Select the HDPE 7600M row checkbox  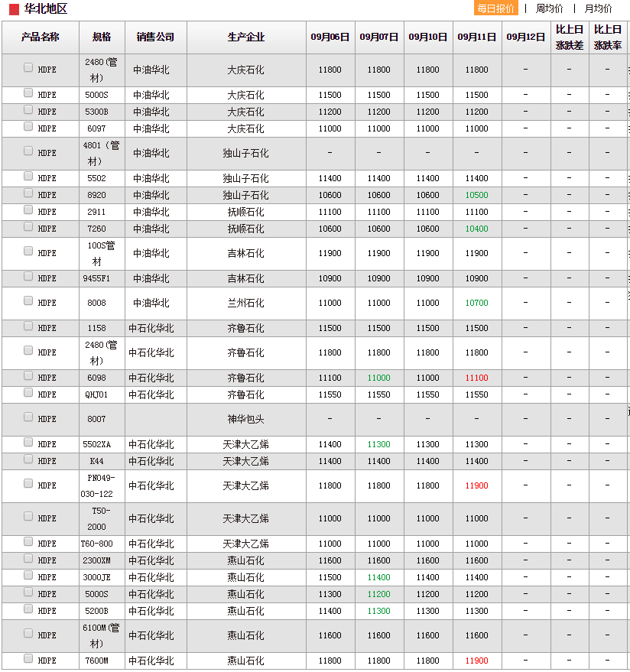pyautogui.click(x=28, y=659)
